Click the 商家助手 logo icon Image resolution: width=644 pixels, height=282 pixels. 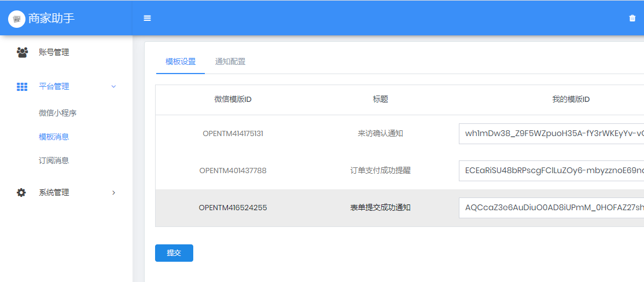point(17,19)
